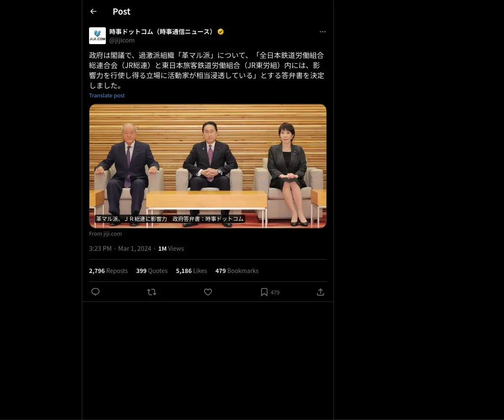Open the JIJI.COM profile avatar

[97, 36]
